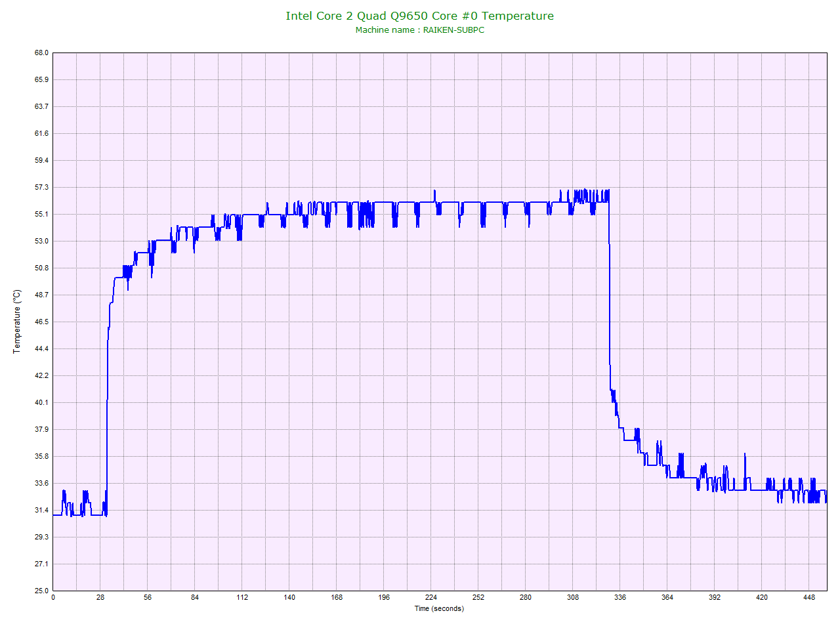
Task: Click the 336 label on the time axis
Action: pyautogui.click(x=620, y=597)
